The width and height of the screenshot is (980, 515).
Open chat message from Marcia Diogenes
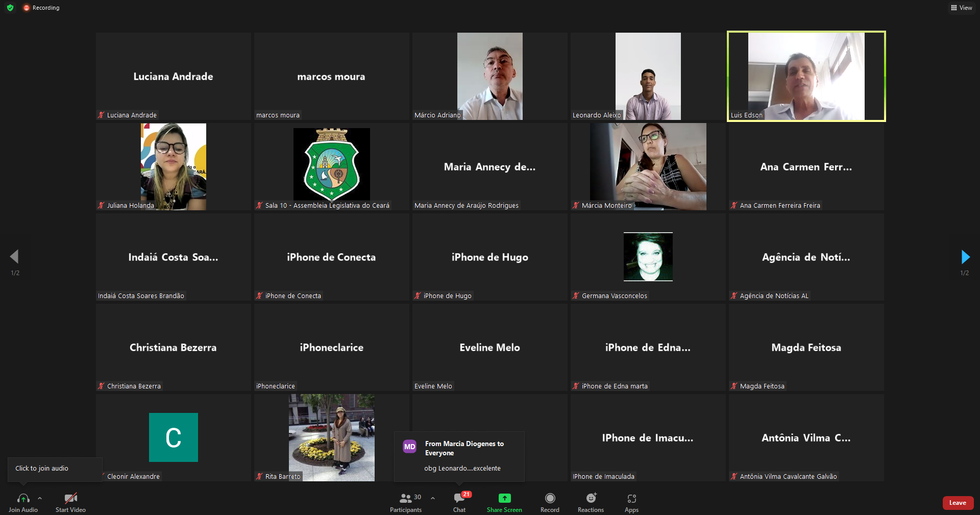pos(459,456)
